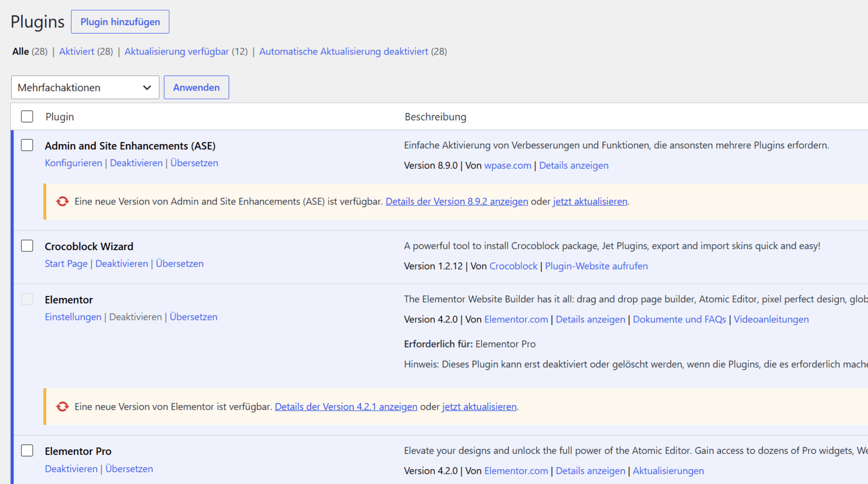
Task: Click the Beschreibung column header
Action: pos(435,117)
